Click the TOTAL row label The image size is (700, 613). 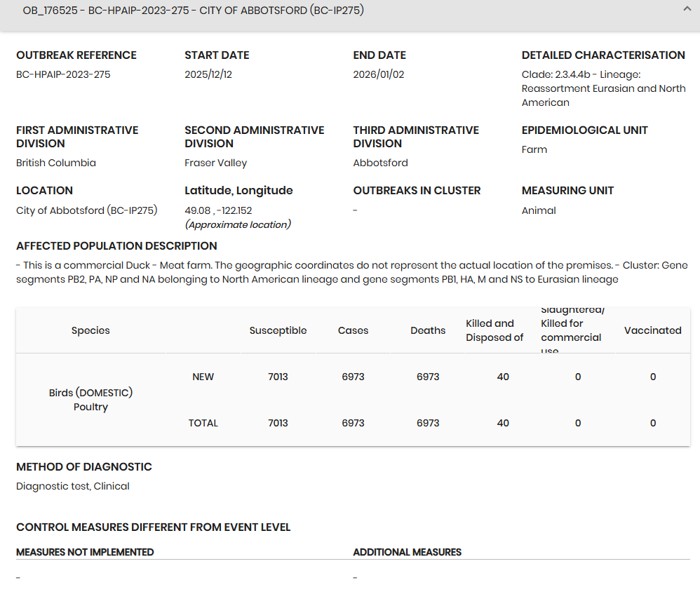click(203, 423)
